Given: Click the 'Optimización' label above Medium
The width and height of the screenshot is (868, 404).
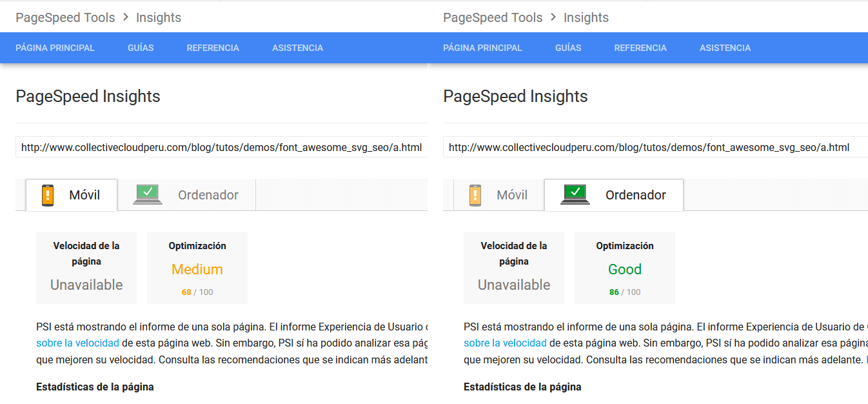Looking at the screenshot, I should click(x=197, y=246).
